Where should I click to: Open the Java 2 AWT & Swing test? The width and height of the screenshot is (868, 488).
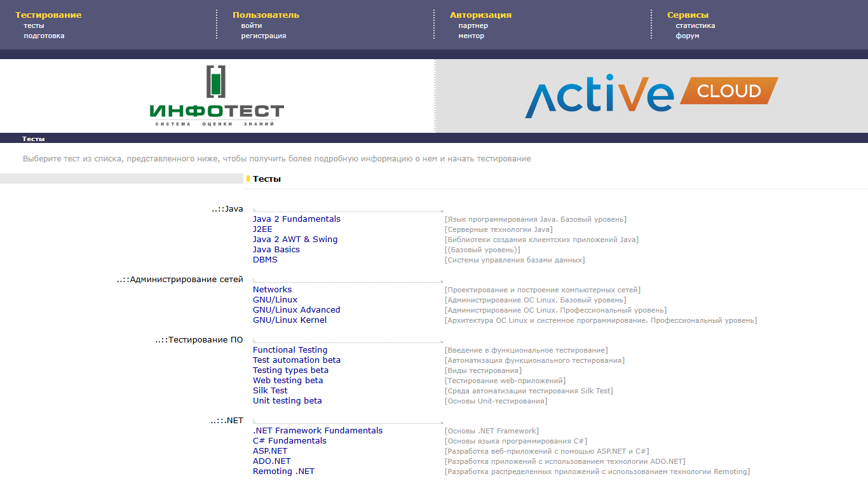tap(295, 240)
